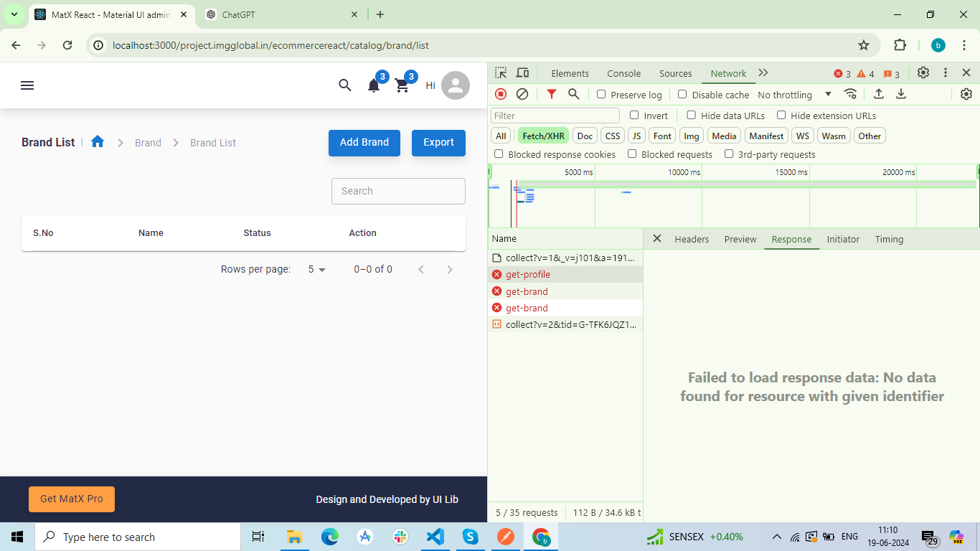The image size is (980, 551).
Task: Click the notifications bell icon
Action: tap(374, 86)
